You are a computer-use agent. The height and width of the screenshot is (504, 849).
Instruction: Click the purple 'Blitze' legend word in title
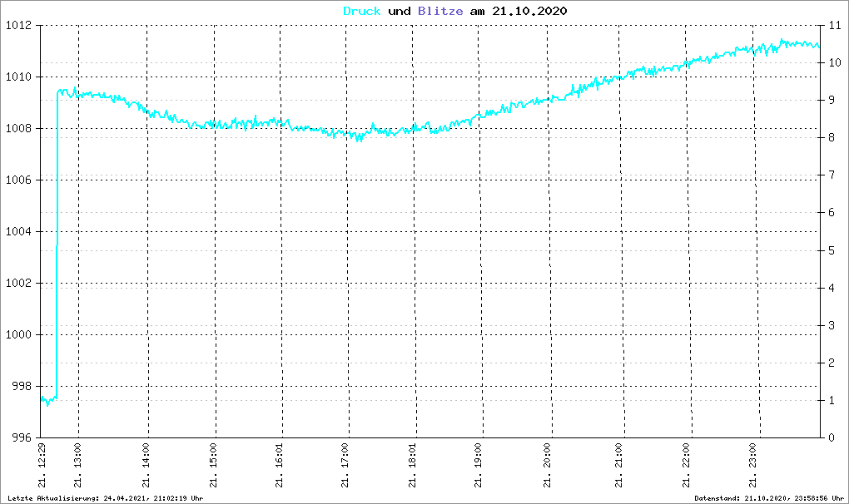(437, 11)
